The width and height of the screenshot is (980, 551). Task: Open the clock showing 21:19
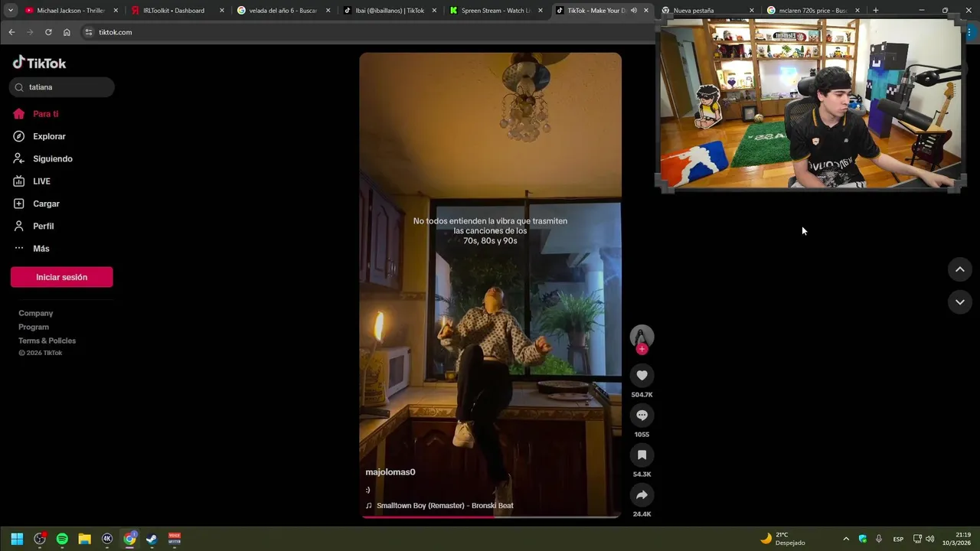click(x=956, y=539)
